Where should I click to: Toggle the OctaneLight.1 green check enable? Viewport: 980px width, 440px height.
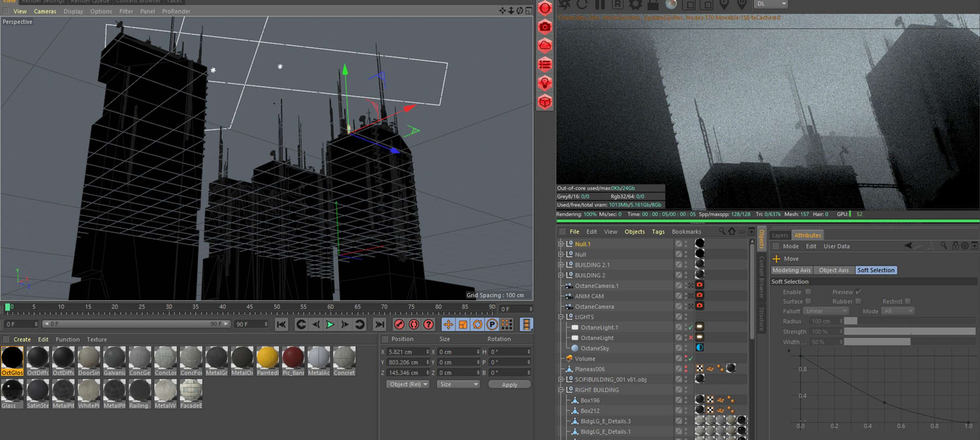point(691,327)
